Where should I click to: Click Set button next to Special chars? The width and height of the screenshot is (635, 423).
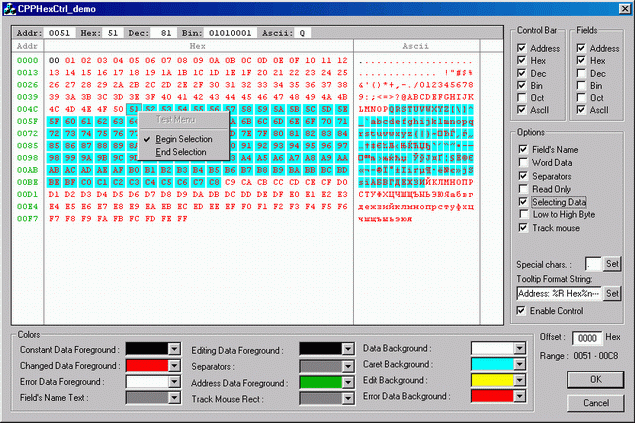[x=613, y=263]
